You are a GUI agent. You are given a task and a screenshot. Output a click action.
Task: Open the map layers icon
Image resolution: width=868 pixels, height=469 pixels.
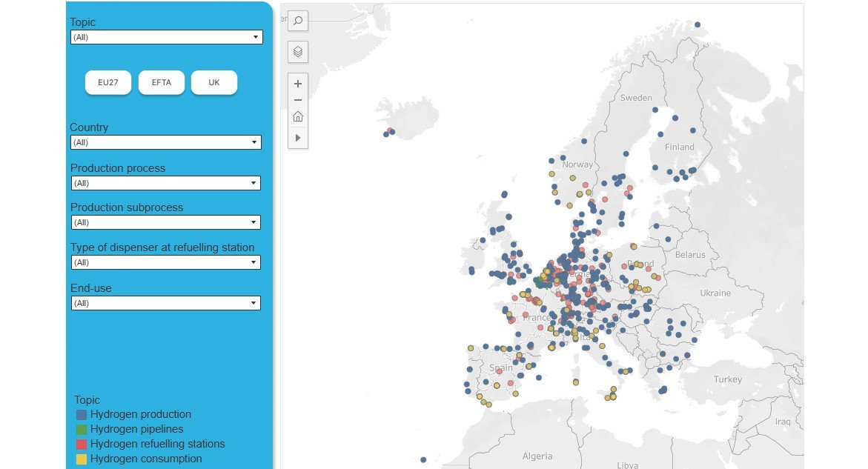pos(297,51)
